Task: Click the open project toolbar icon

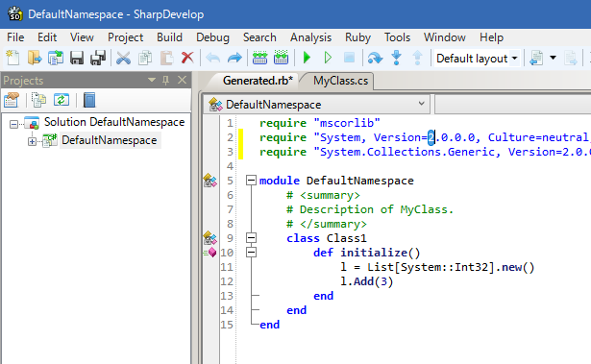Action: (x=56, y=59)
